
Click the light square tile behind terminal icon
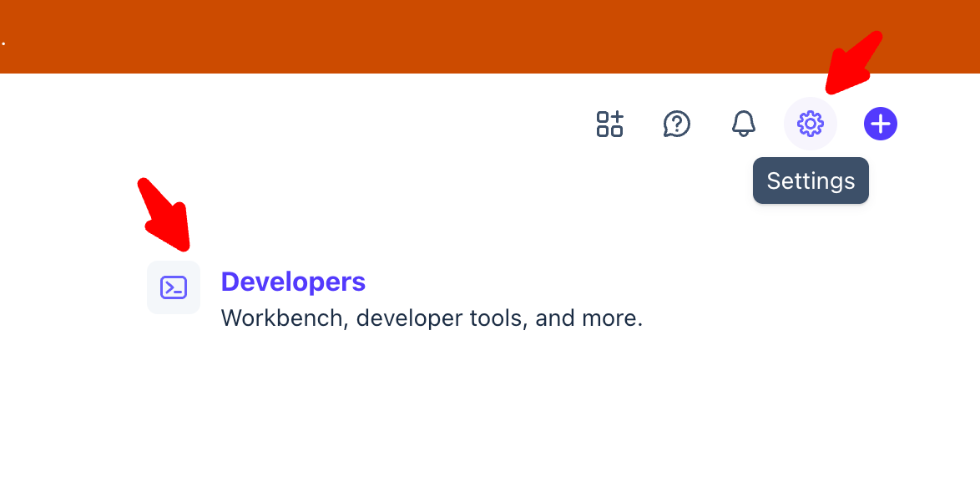(174, 287)
